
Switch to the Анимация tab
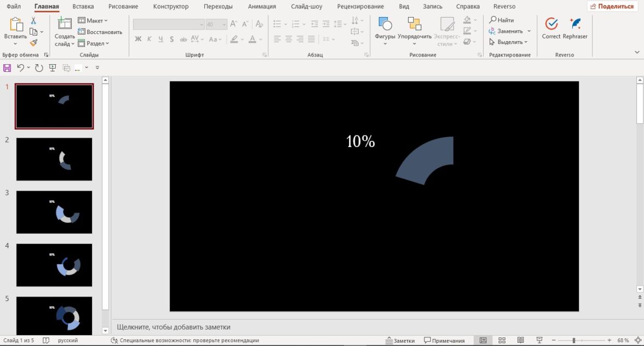tap(262, 7)
